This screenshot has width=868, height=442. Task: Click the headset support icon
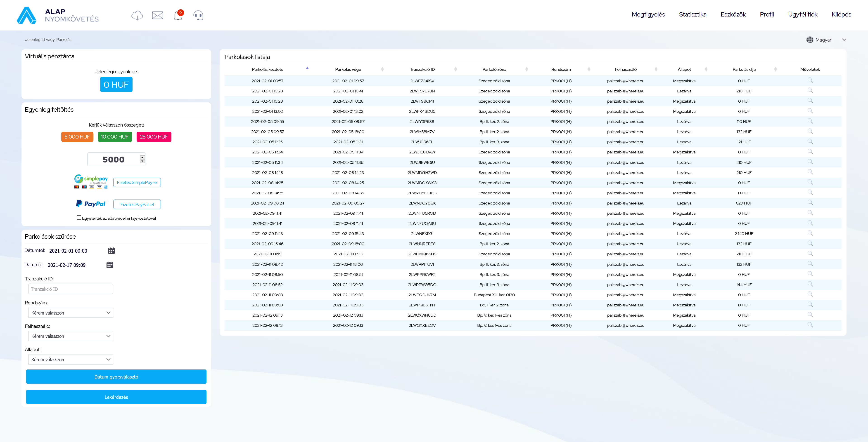198,16
